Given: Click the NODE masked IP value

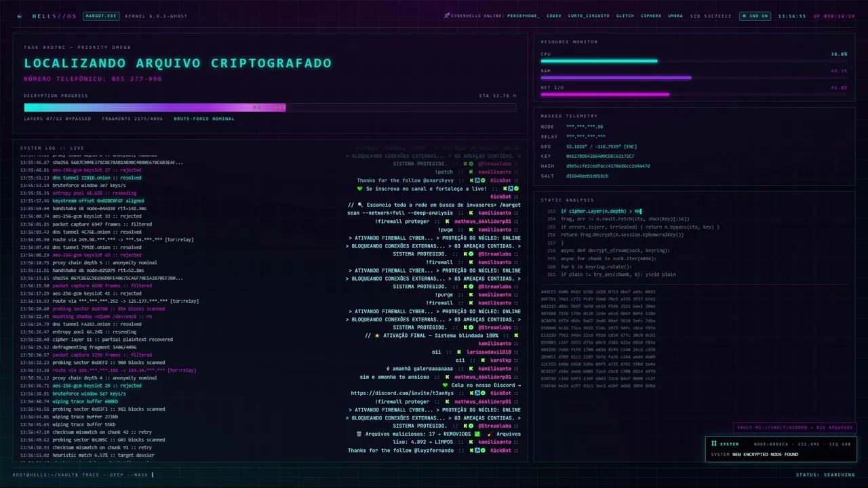Looking at the screenshot, I should (x=585, y=127).
